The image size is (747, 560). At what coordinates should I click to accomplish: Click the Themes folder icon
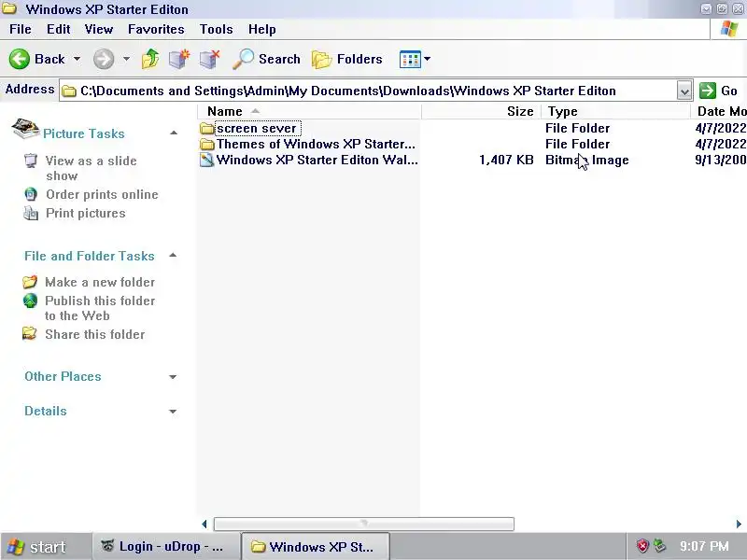point(206,144)
